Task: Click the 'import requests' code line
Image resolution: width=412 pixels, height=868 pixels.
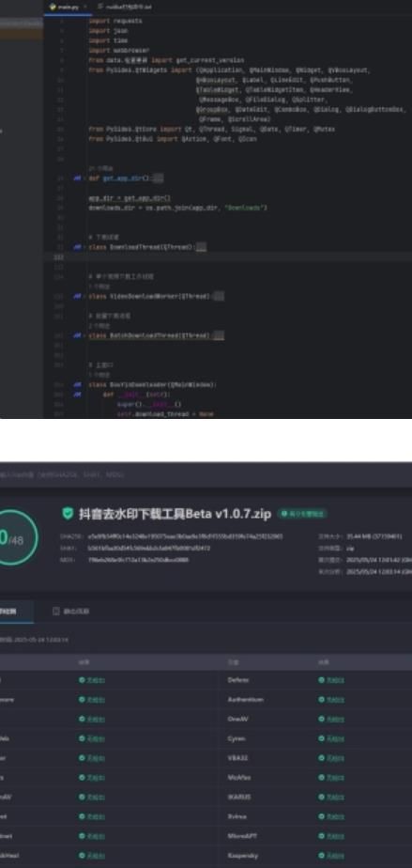Action: (x=115, y=21)
